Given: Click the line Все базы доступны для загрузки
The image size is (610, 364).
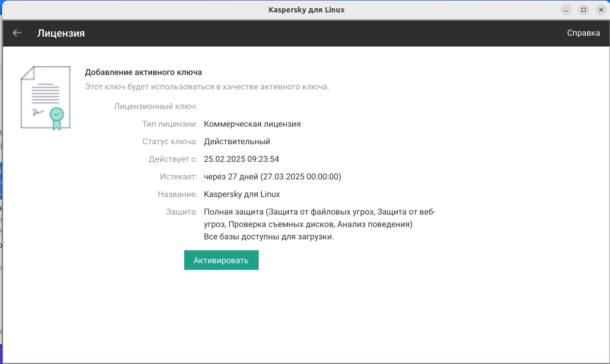Looking at the screenshot, I should coord(269,237).
